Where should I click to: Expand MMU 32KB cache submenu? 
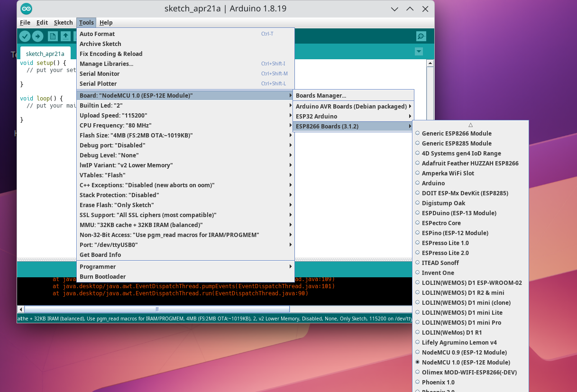(x=185, y=225)
